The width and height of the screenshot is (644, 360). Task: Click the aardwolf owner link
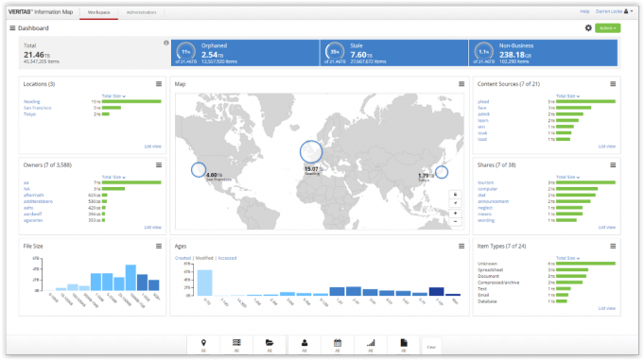32,214
